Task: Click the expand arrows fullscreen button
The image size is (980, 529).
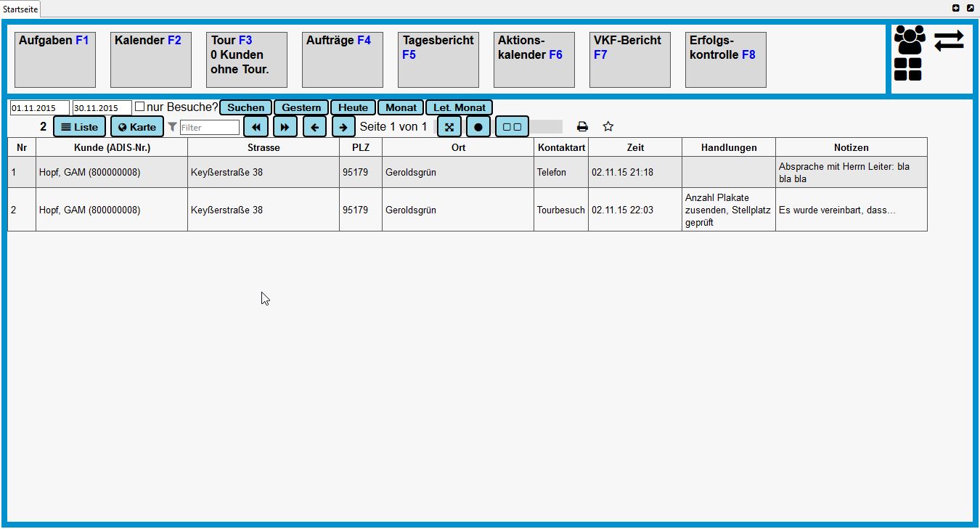Action: (x=449, y=127)
